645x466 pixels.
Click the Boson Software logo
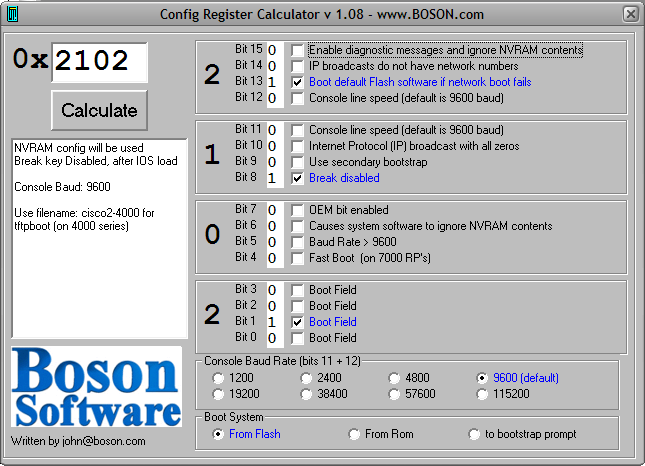pos(97,387)
